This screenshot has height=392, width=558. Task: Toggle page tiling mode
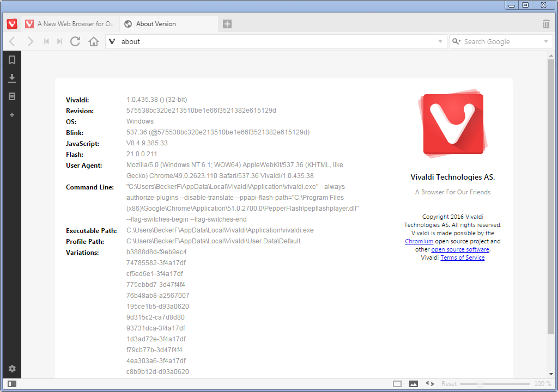click(x=398, y=384)
